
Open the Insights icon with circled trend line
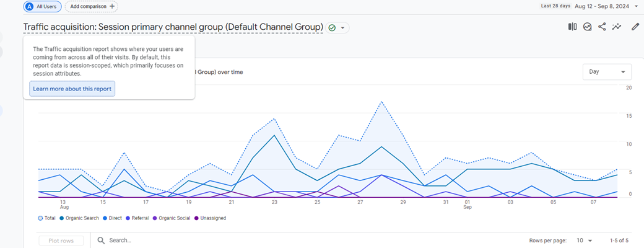click(x=587, y=27)
